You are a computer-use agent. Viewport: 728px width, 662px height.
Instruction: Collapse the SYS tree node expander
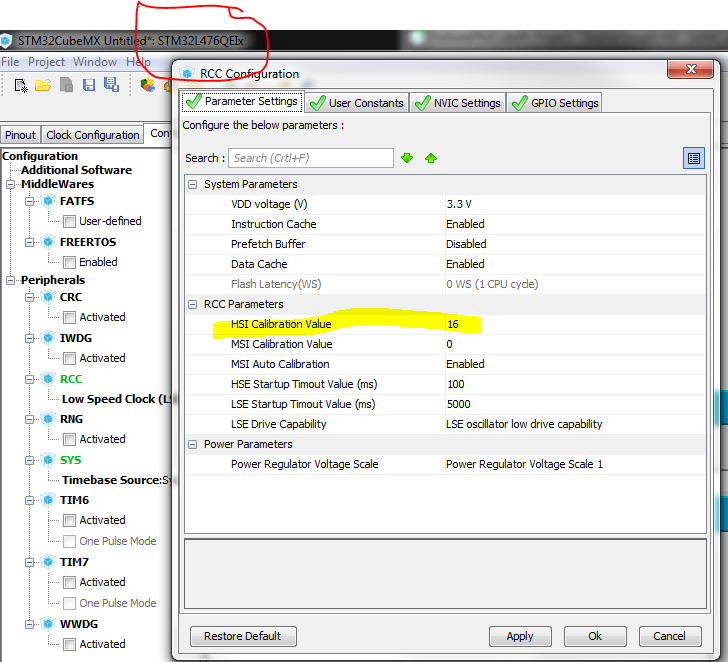pos(30,461)
